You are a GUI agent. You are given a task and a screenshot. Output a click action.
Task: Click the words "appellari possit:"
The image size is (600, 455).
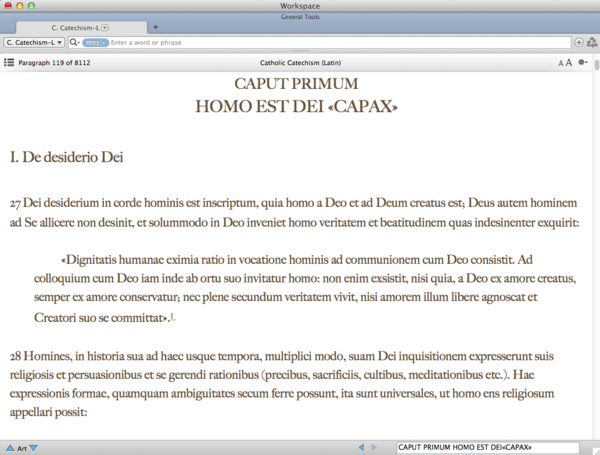click(49, 413)
